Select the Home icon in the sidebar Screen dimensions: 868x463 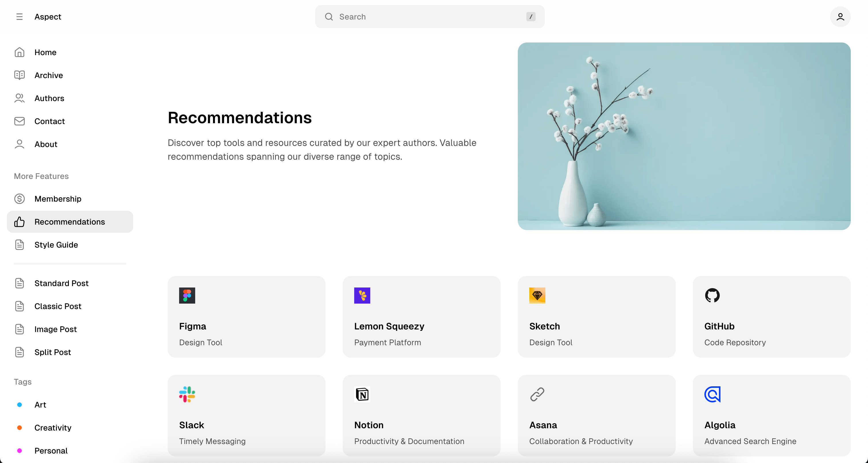point(19,52)
